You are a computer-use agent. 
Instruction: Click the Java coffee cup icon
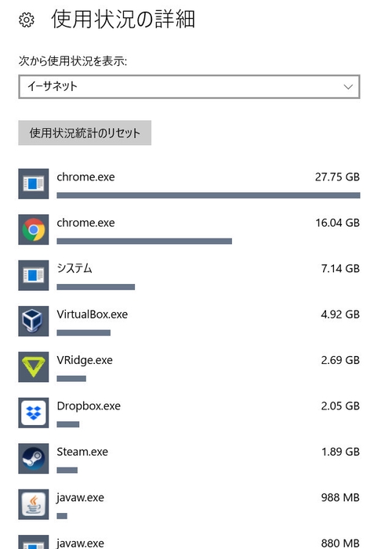34,504
